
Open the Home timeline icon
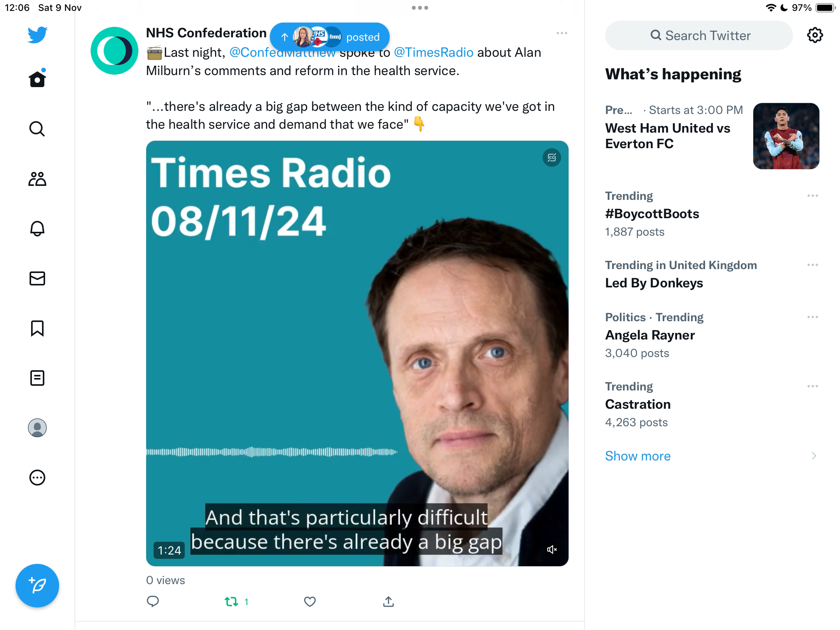37,79
